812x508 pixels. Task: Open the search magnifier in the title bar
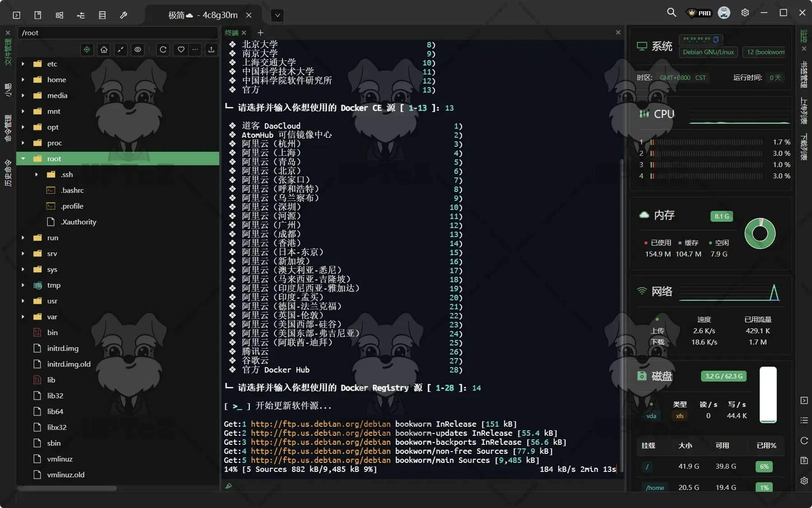[x=672, y=13]
